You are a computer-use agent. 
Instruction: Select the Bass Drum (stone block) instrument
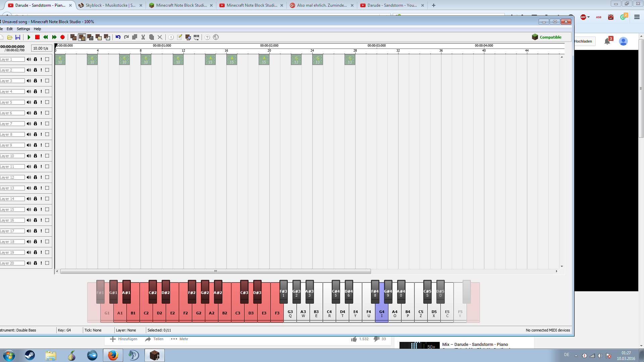[90, 37]
